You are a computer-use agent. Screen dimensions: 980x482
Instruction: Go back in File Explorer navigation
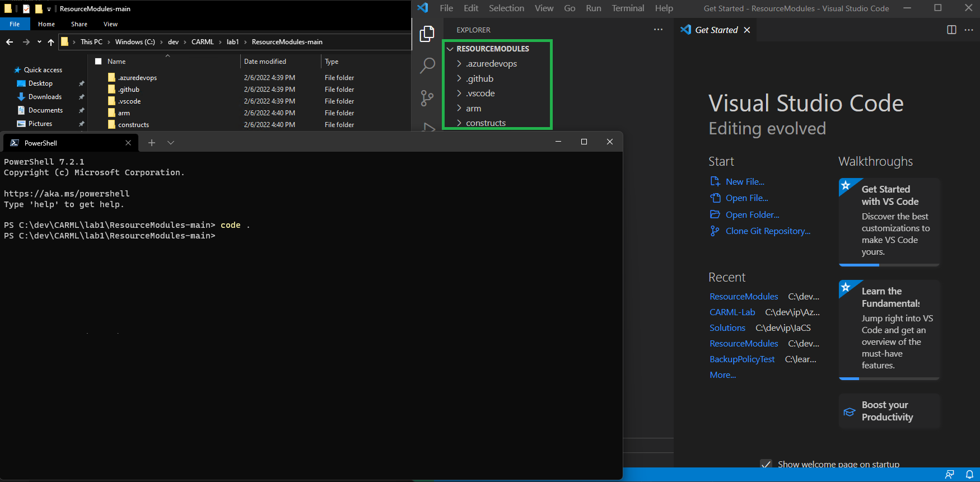[x=10, y=42]
